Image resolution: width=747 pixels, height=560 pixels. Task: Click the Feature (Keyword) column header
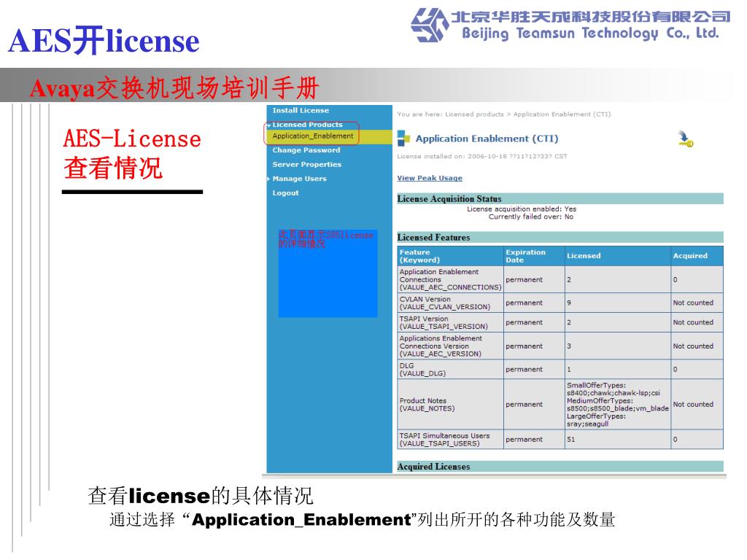click(451, 256)
